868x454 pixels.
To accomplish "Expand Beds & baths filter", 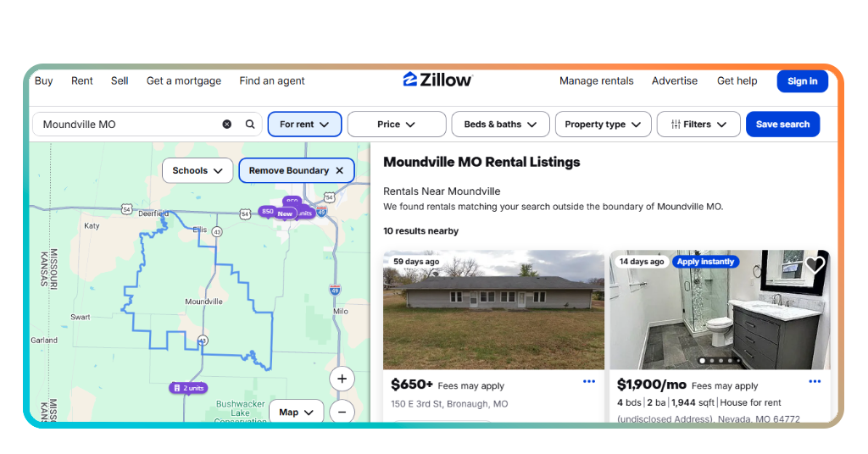I will [500, 125].
